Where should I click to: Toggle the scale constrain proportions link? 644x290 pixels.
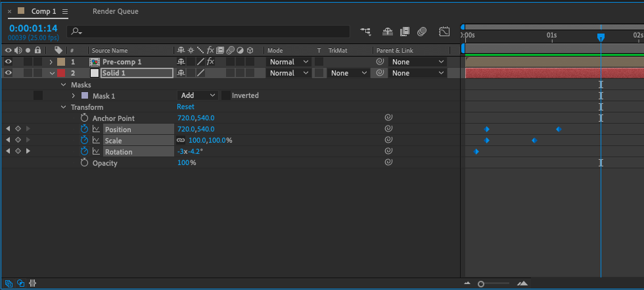[x=181, y=141]
